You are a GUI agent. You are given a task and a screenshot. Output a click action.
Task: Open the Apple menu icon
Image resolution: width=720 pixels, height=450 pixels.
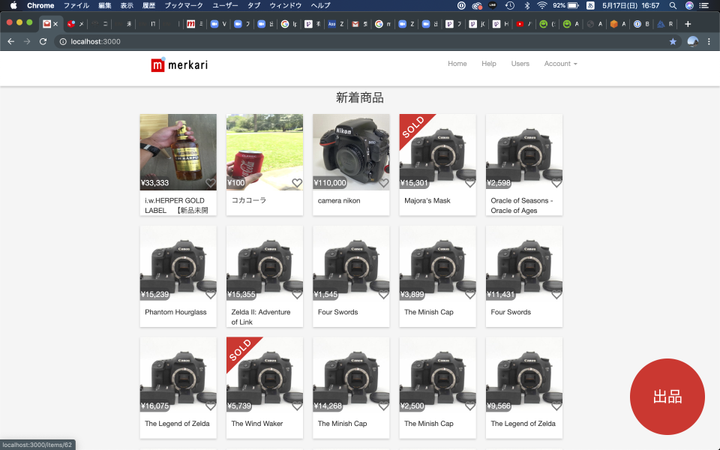click(13, 6)
